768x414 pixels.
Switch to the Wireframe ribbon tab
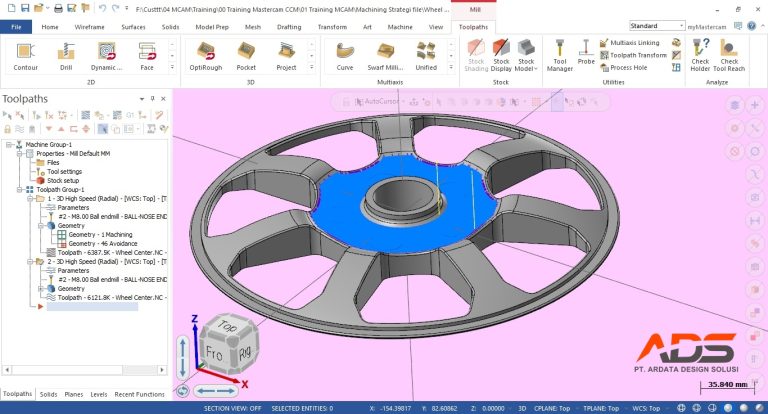click(x=90, y=27)
